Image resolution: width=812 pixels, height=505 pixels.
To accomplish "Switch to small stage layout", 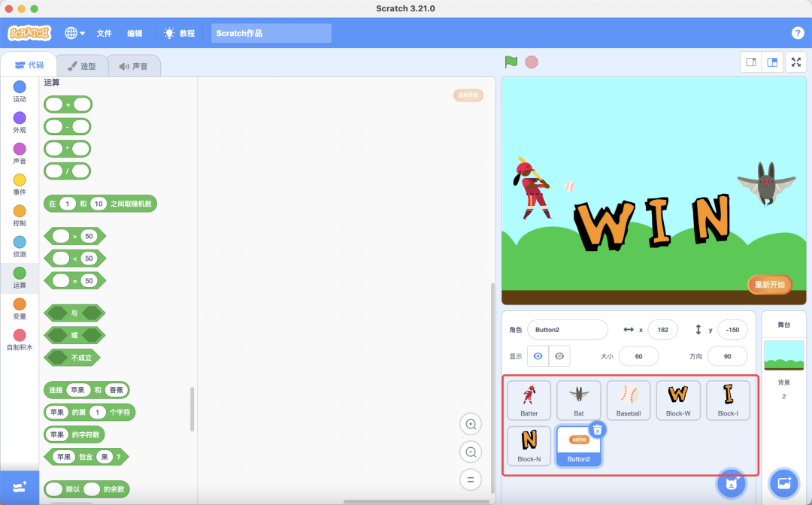I will point(751,62).
